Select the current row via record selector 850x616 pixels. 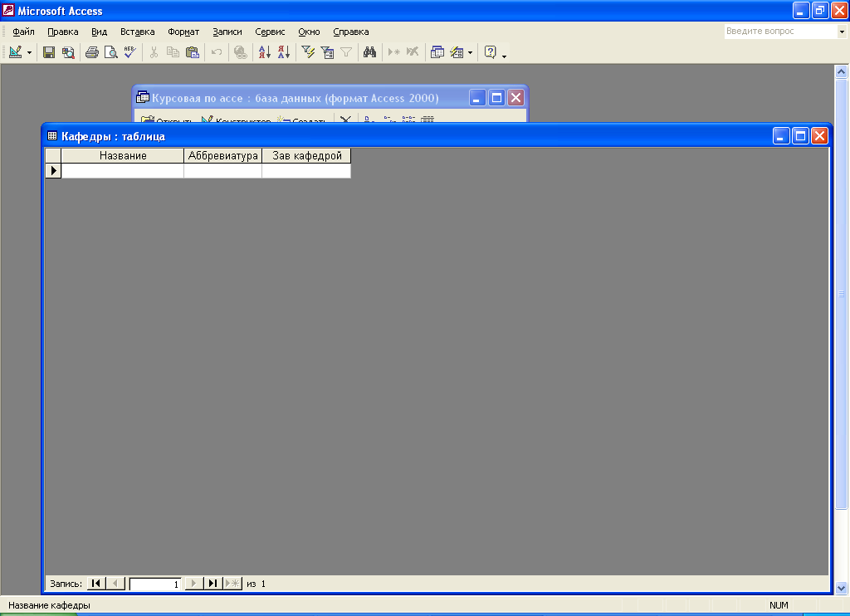click(x=53, y=171)
